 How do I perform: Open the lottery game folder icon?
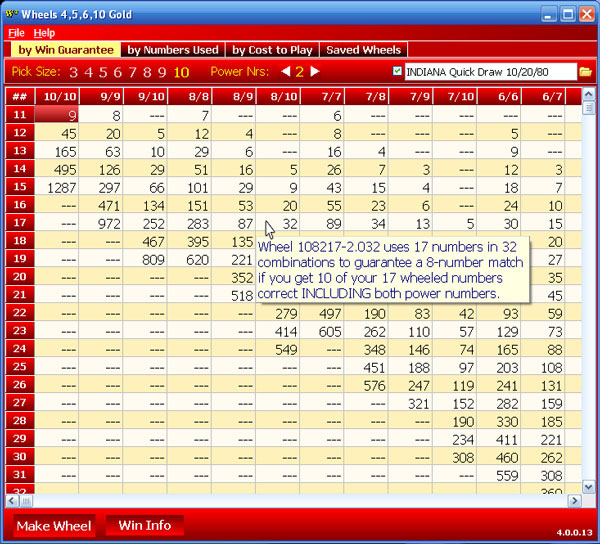585,72
